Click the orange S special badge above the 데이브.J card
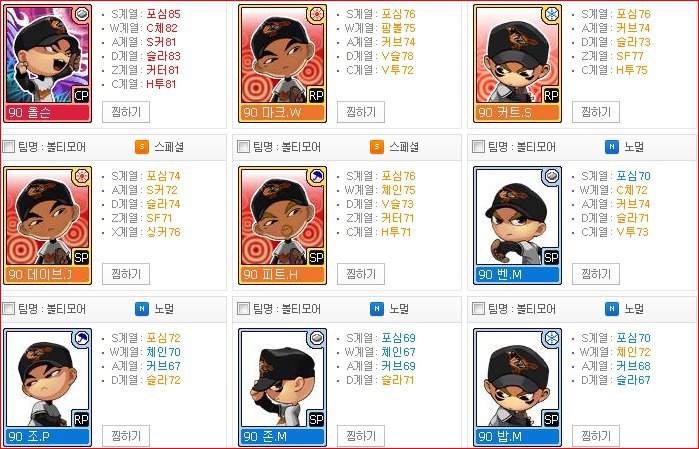Screen dimensions: 699x449 pos(142,147)
